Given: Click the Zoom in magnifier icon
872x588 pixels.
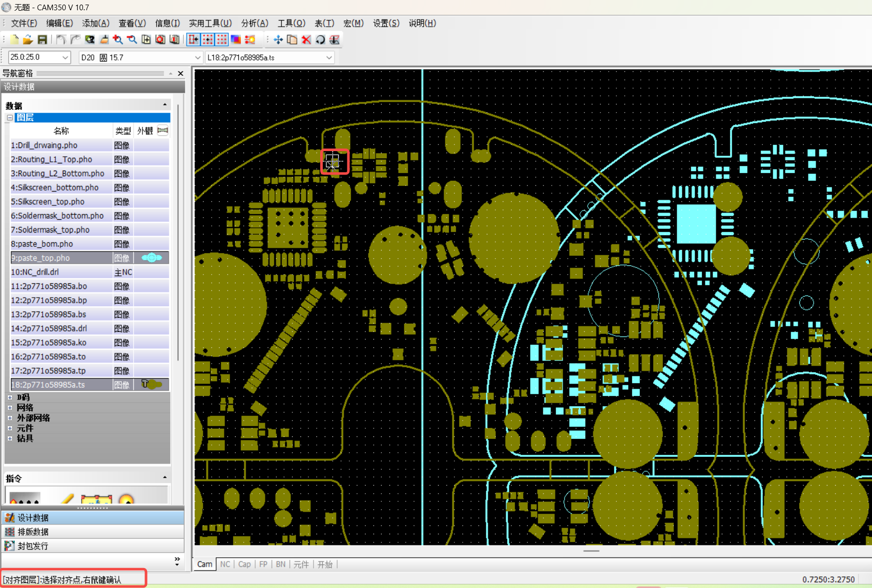Looking at the screenshot, I should 118,39.
